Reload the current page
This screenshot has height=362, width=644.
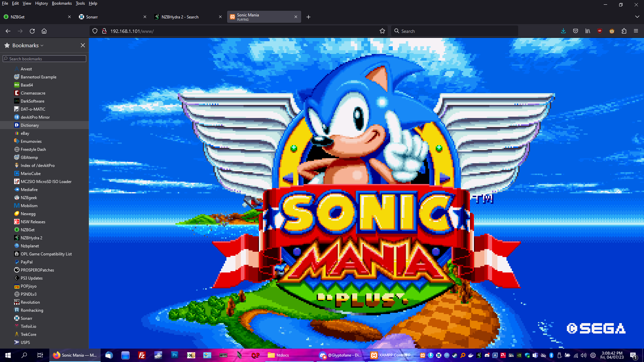click(x=32, y=31)
